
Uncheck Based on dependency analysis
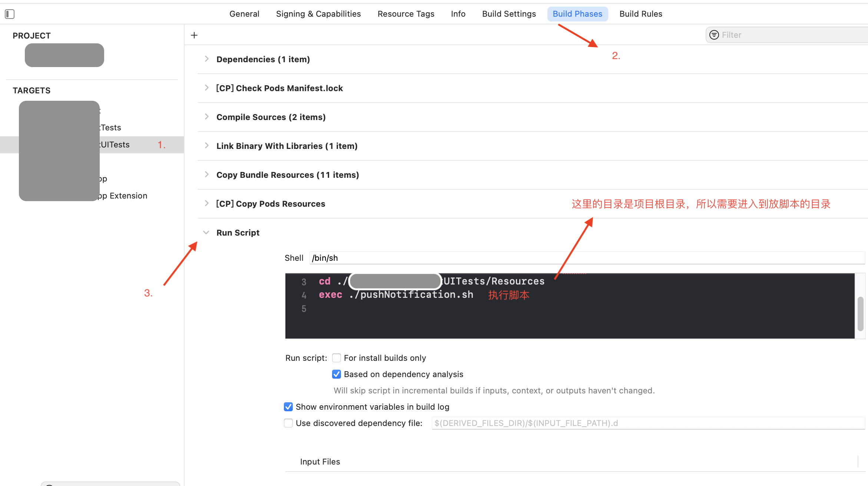[x=337, y=374]
